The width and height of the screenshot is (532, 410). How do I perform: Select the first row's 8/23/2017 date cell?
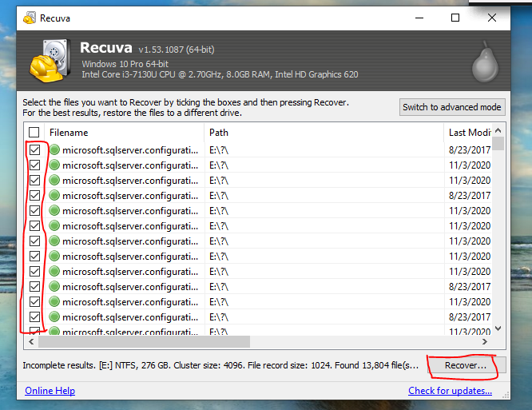[470, 150]
